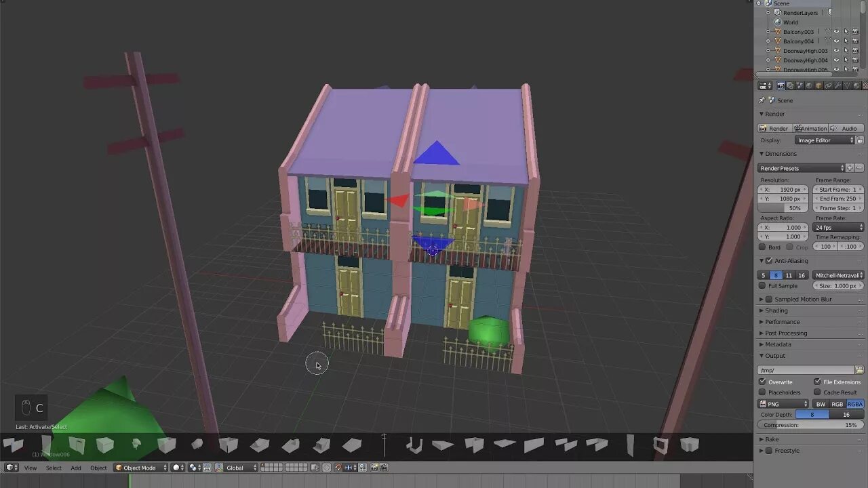Image resolution: width=868 pixels, height=488 pixels.
Task: Click the lock icon next to Display
Action: [x=859, y=140]
